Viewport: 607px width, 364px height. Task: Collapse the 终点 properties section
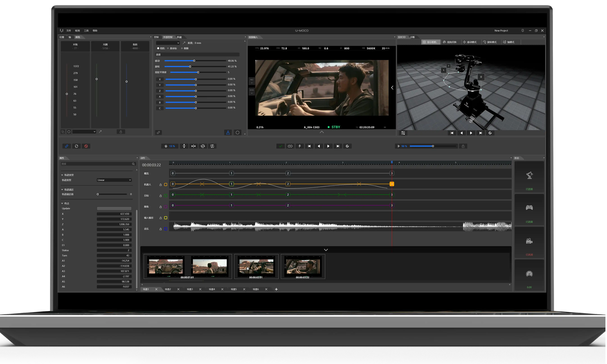[62, 204]
